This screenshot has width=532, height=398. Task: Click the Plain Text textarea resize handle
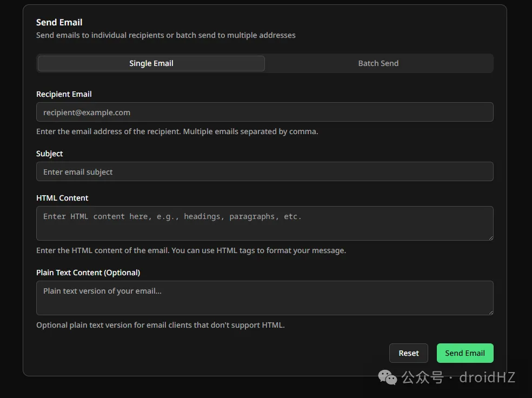tap(490, 312)
